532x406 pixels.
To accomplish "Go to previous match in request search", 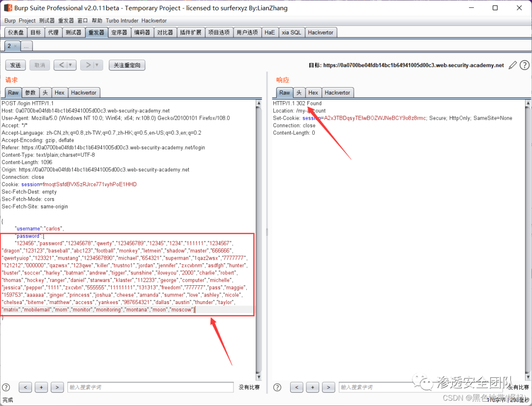I will 26,387.
